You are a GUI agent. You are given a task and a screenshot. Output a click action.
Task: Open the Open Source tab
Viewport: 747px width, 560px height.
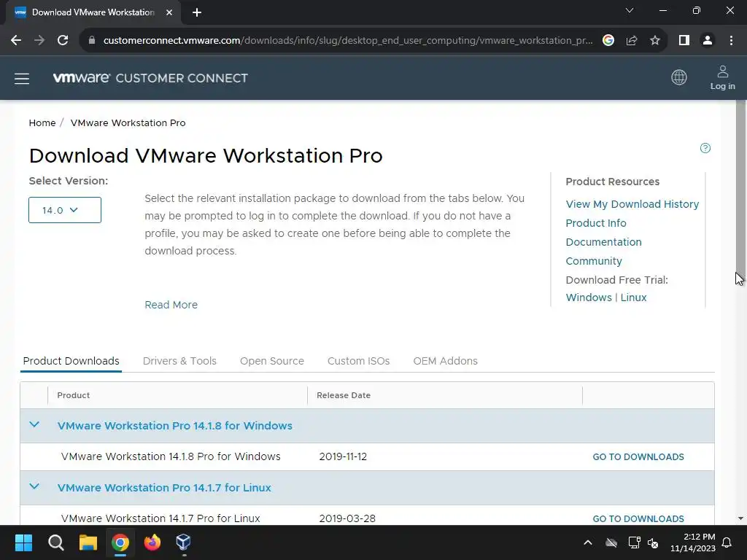tap(272, 361)
